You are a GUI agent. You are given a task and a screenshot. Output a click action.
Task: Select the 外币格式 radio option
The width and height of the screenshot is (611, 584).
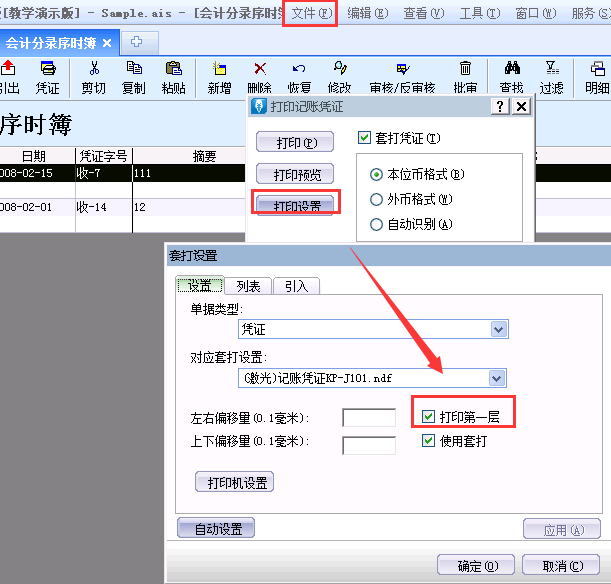(x=377, y=199)
